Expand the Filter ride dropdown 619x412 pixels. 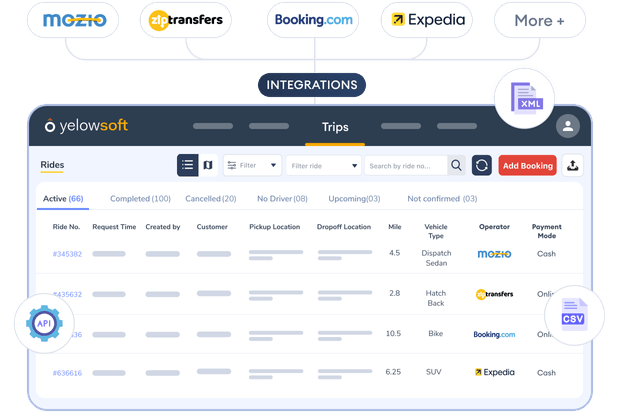pyautogui.click(x=323, y=166)
